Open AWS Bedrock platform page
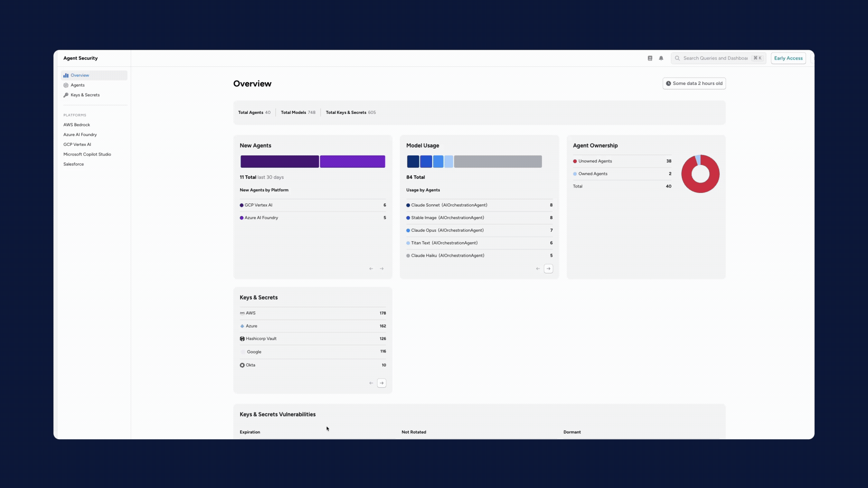 76,125
